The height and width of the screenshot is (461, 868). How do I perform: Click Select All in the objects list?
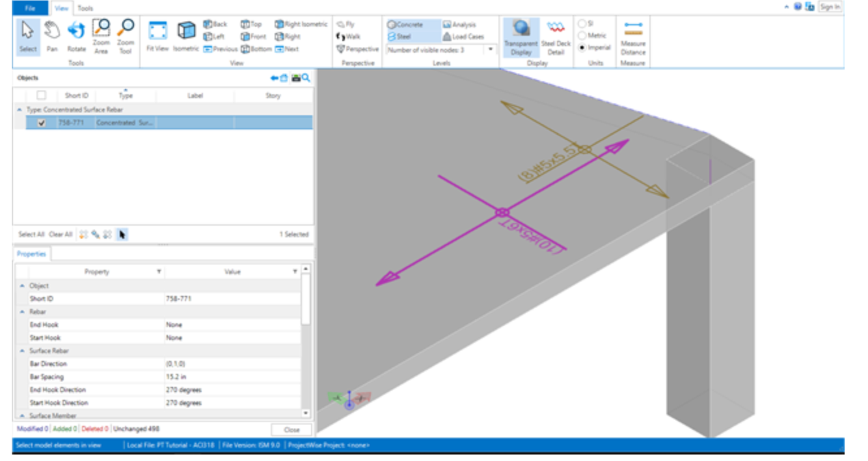coord(32,235)
